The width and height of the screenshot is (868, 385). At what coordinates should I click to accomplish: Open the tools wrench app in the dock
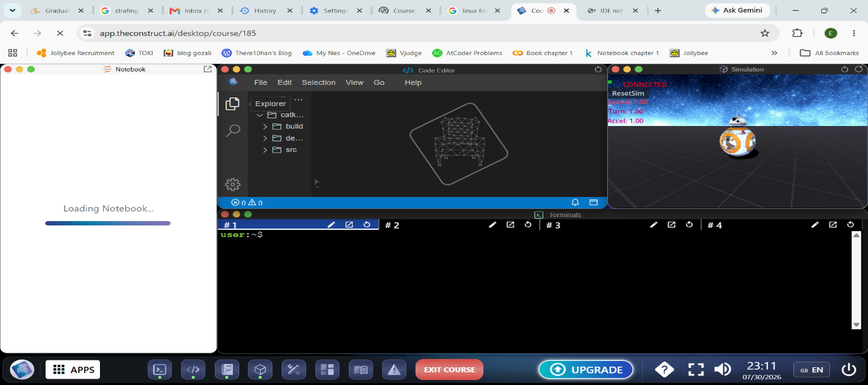[294, 370]
